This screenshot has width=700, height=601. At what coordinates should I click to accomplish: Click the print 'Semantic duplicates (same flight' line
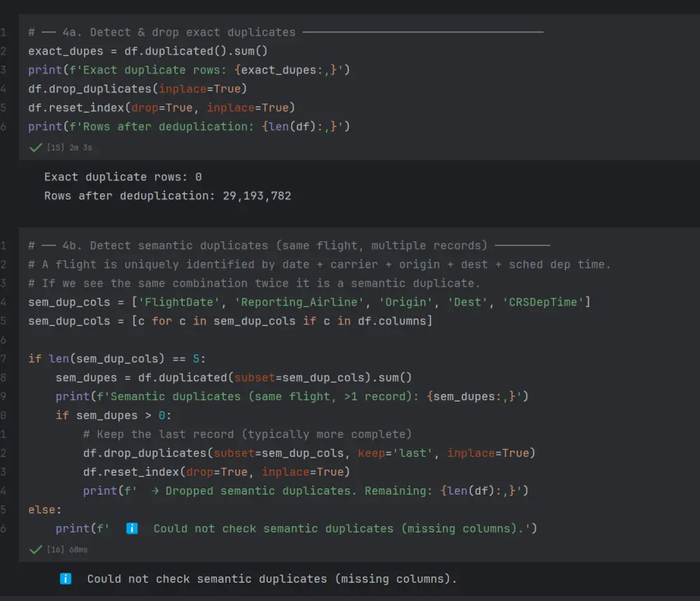click(292, 397)
